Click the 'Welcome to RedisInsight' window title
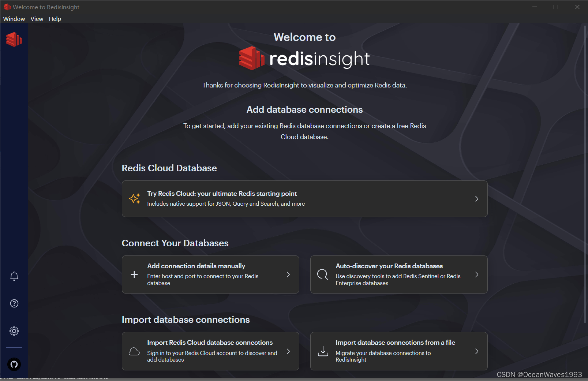The height and width of the screenshot is (381, 588). (x=46, y=7)
